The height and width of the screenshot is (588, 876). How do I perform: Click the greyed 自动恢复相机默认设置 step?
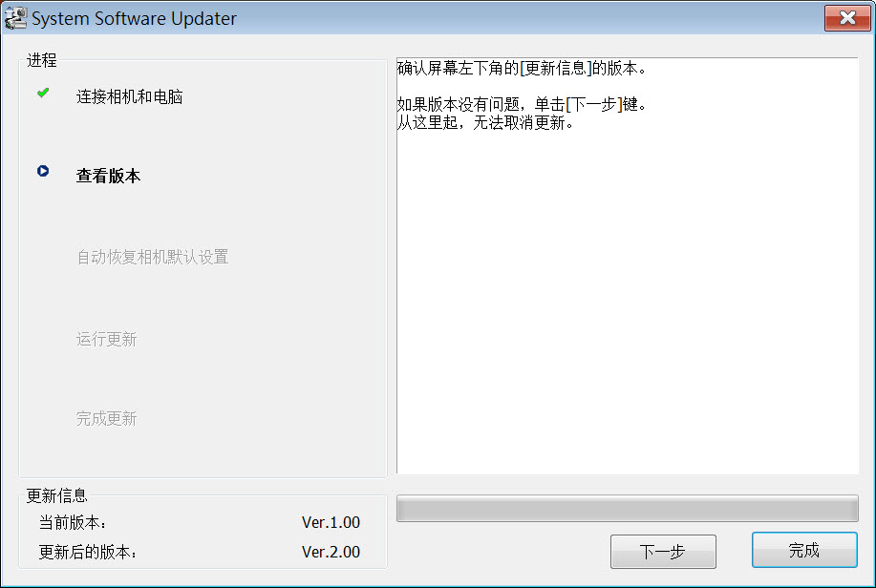pos(153,257)
